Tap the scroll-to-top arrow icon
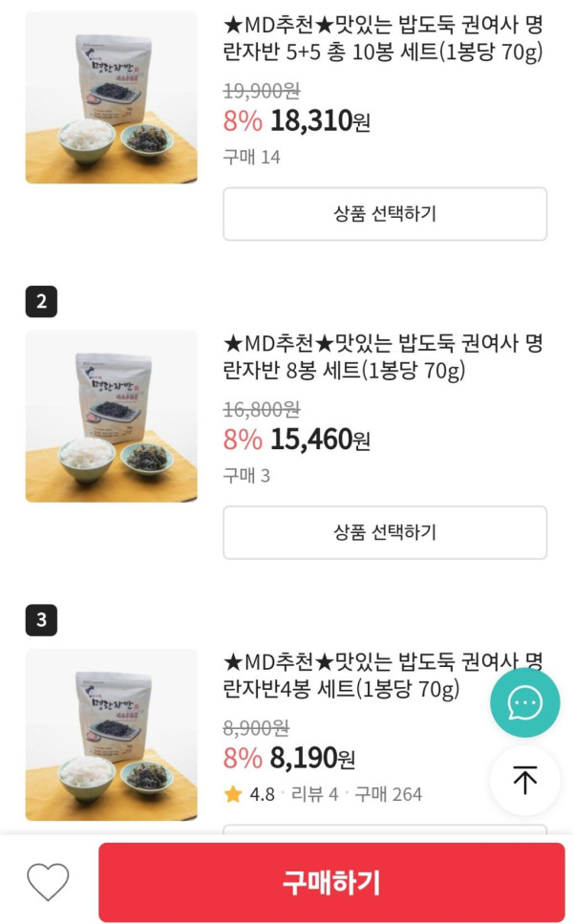Viewport: 573px width, 924px height. pyautogui.click(x=524, y=780)
